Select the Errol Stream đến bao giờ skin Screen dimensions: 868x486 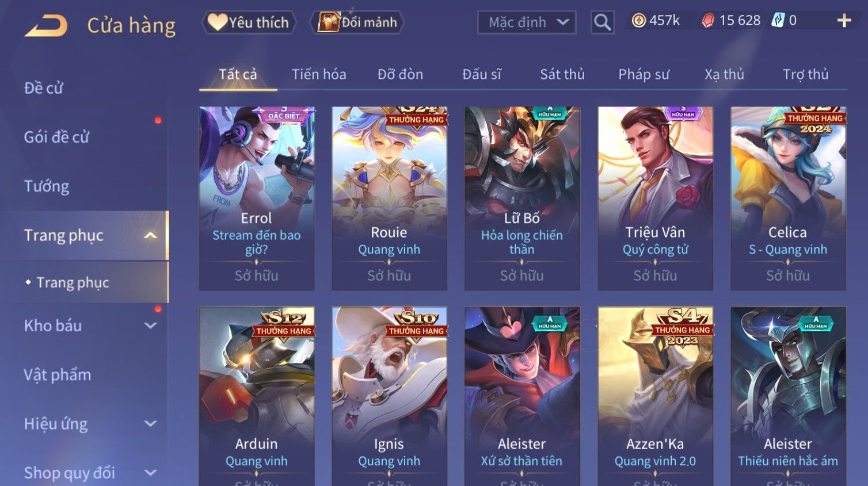(257, 198)
